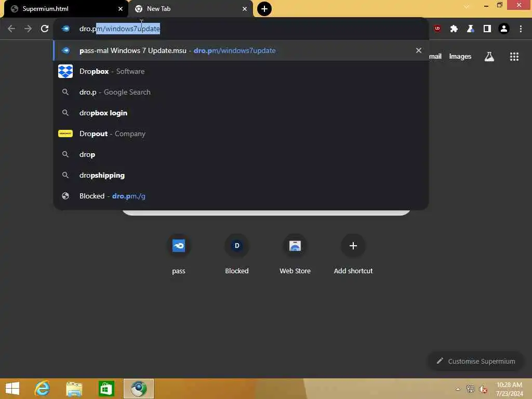Go forward with the forward arrow
The image size is (532, 399).
tap(28, 29)
